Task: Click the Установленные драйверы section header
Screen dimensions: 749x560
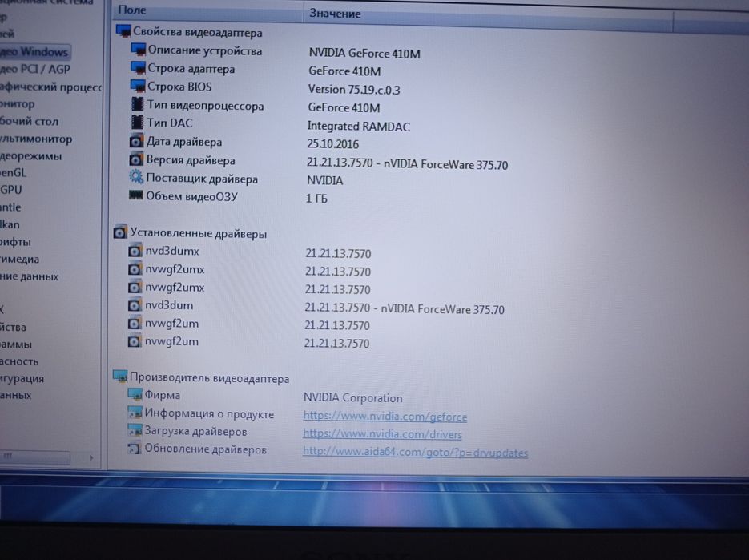Action: point(198,233)
